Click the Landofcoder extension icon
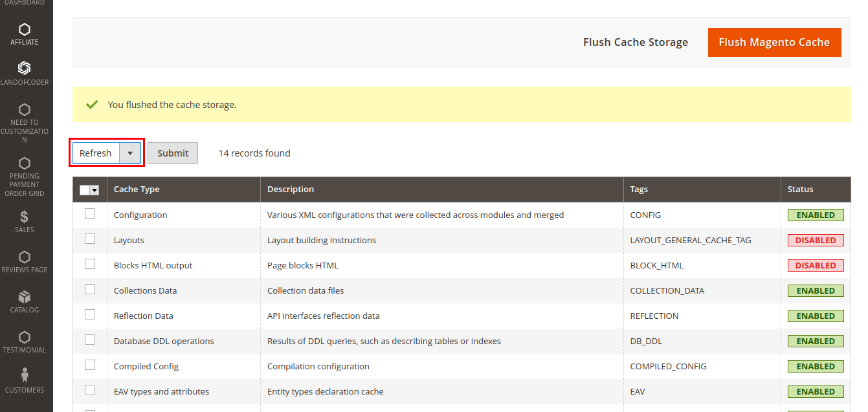 (x=25, y=67)
